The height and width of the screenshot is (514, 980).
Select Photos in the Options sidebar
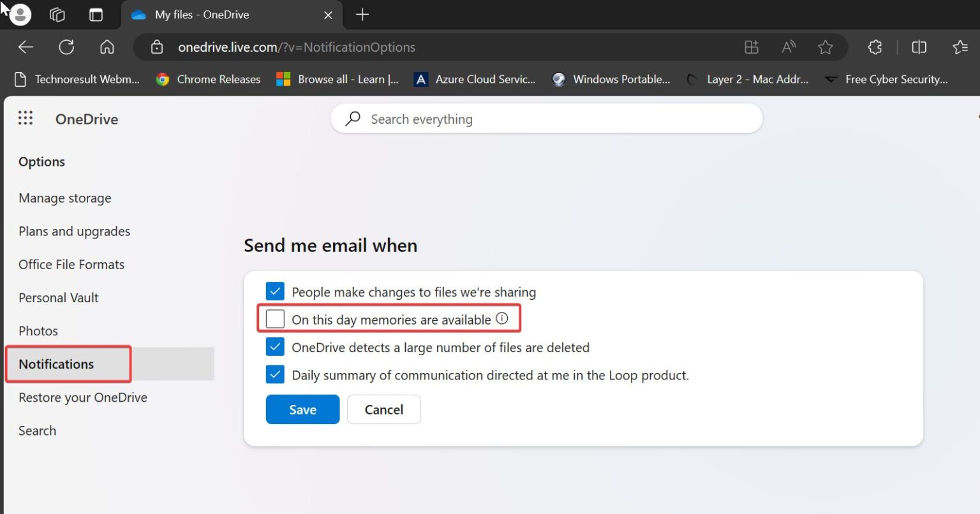pos(38,330)
